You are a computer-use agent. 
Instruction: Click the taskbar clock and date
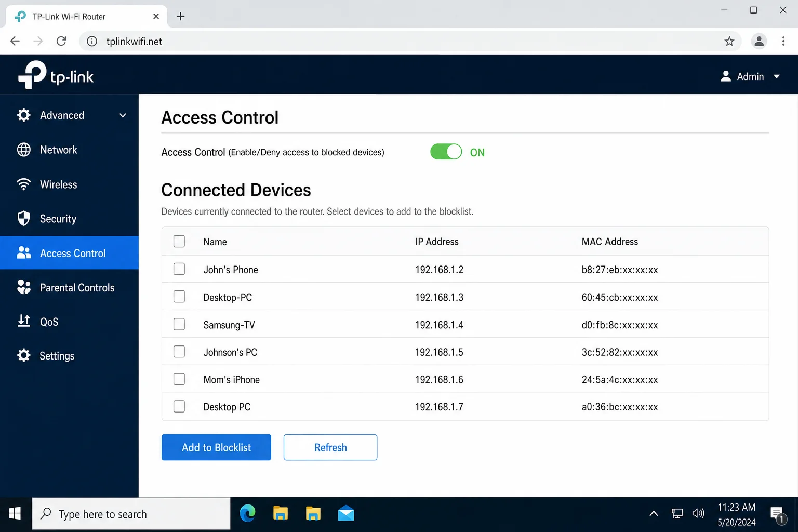point(736,514)
